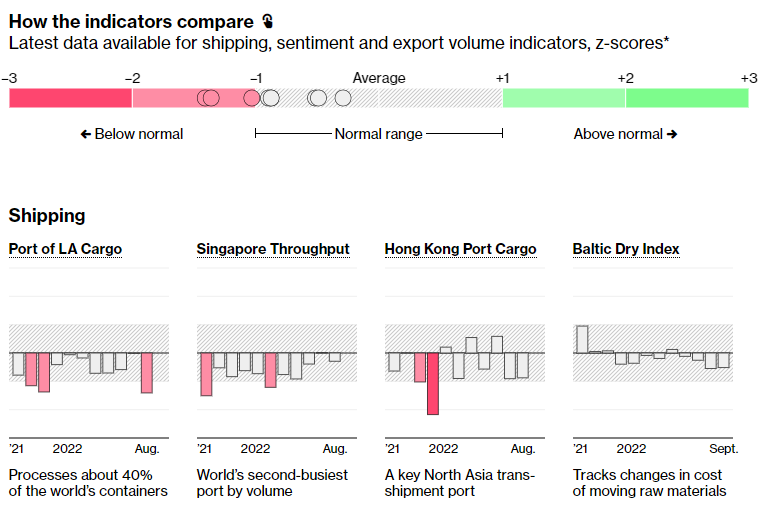Click the dark red −3 to −2 segment
The image size is (764, 516).
tap(70, 97)
